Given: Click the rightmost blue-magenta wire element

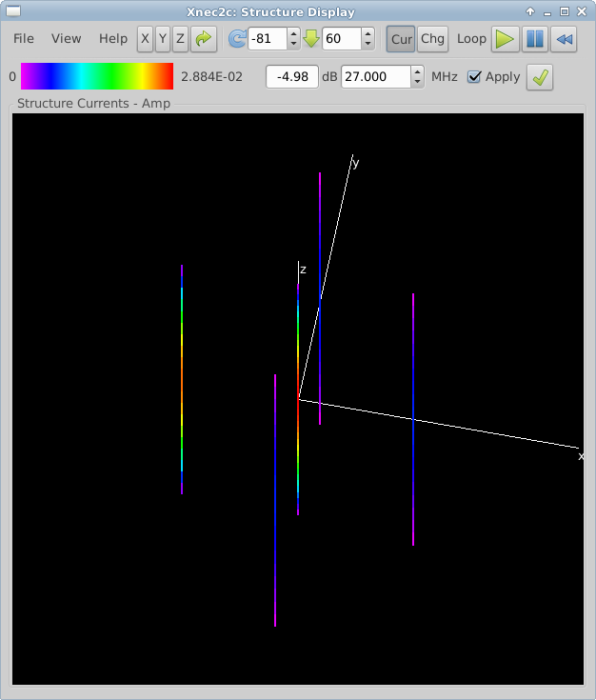Looking at the screenshot, I should [x=413, y=419].
